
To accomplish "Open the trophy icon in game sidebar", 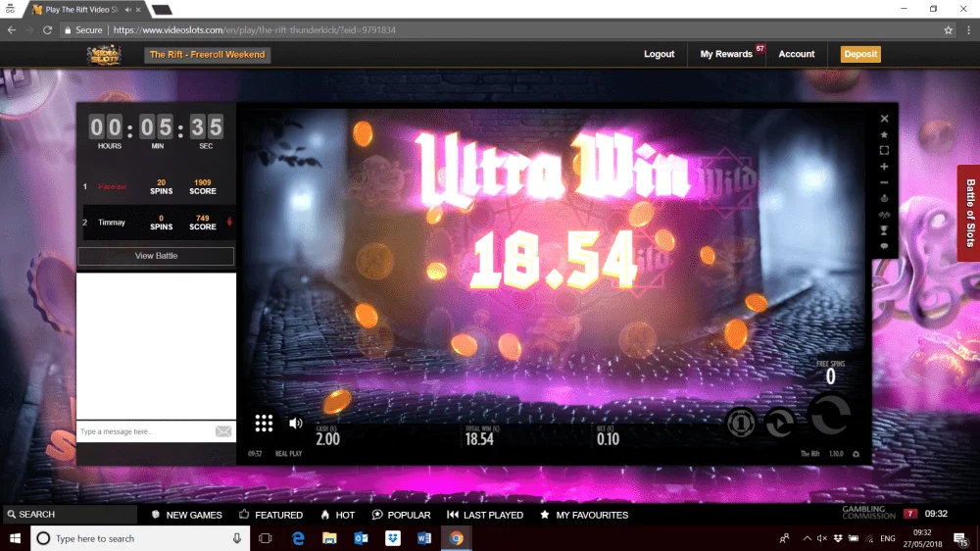I will coord(884,230).
